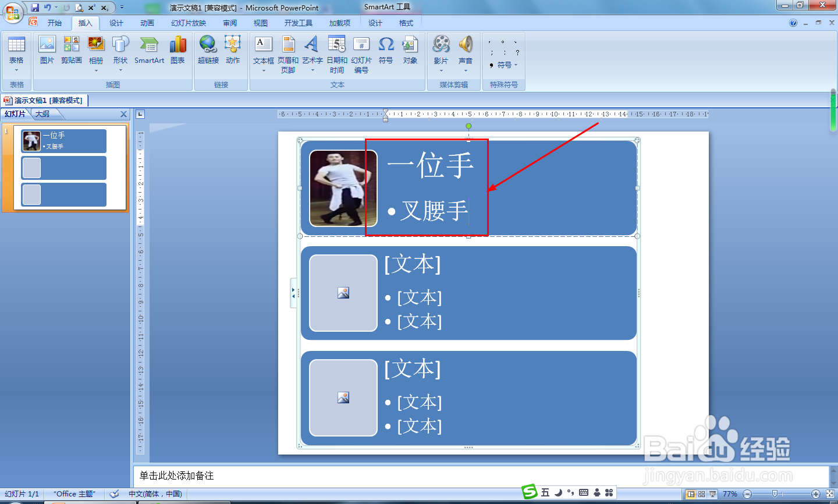Open the 视图 ribbon tab
Screen dimensions: 838x504
[260, 23]
